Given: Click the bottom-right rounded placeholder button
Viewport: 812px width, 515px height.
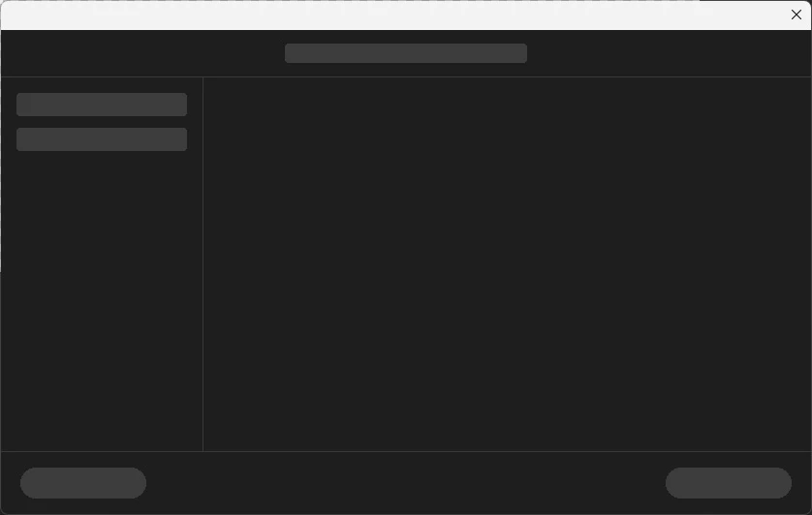Looking at the screenshot, I should (728, 483).
